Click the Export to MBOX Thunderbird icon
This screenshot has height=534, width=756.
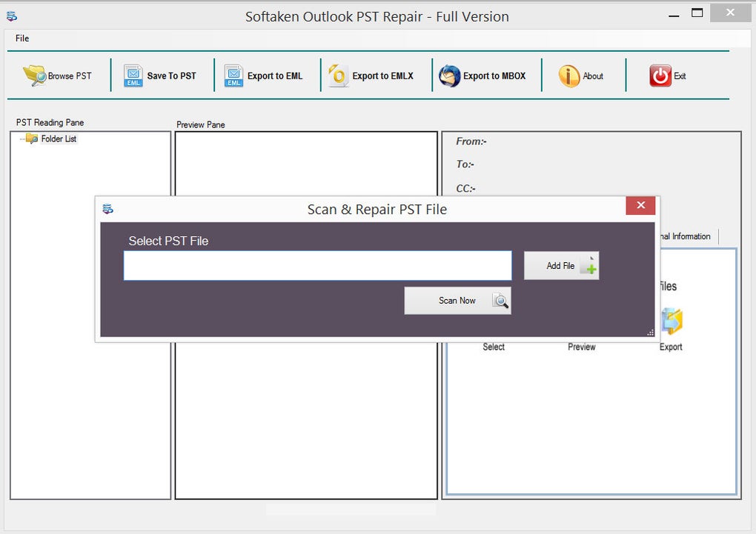449,76
